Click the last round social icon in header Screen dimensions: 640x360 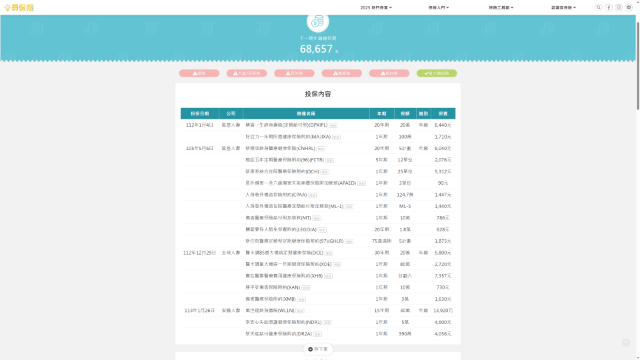coord(629,7)
